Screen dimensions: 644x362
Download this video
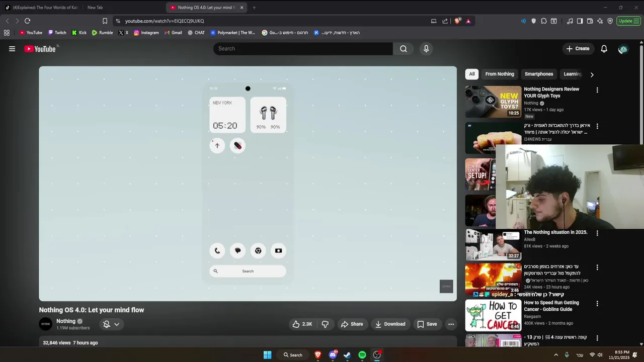coord(390,324)
